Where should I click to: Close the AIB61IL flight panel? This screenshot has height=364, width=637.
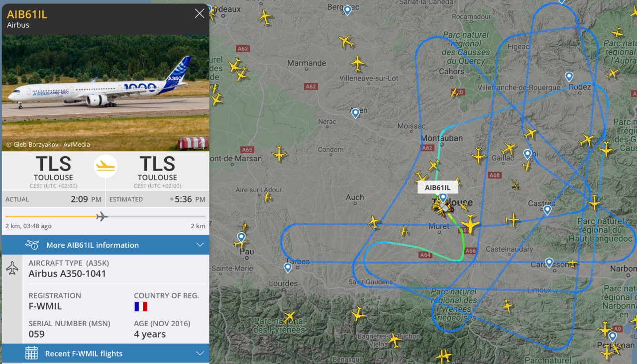[200, 13]
